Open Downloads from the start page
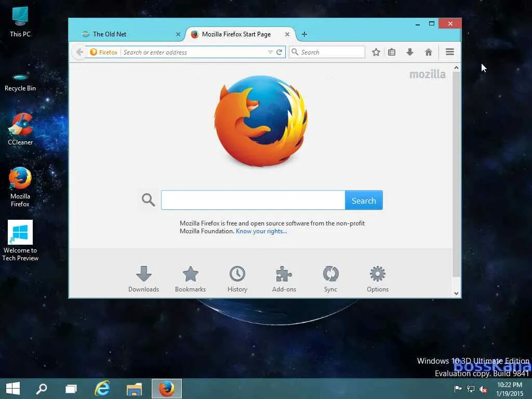 coord(143,279)
